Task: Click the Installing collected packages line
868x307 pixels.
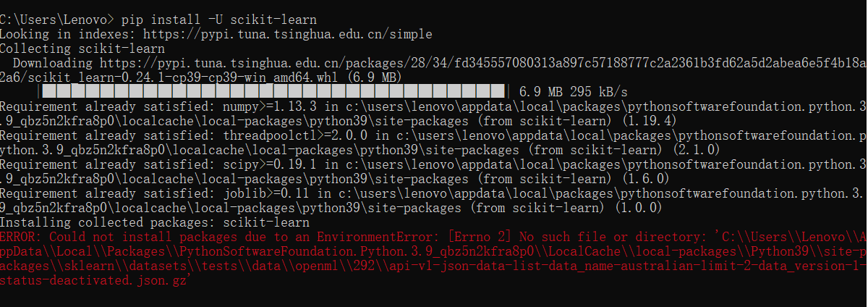Action: click(x=154, y=222)
